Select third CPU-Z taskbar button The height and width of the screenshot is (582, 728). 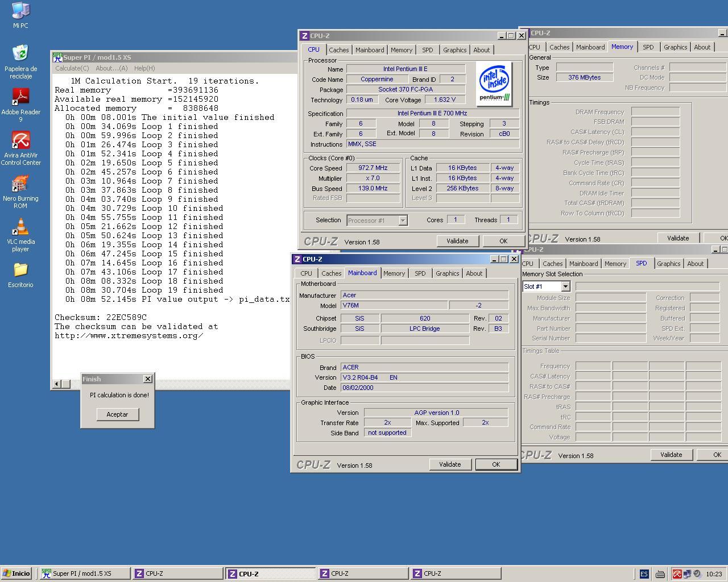pos(363,574)
